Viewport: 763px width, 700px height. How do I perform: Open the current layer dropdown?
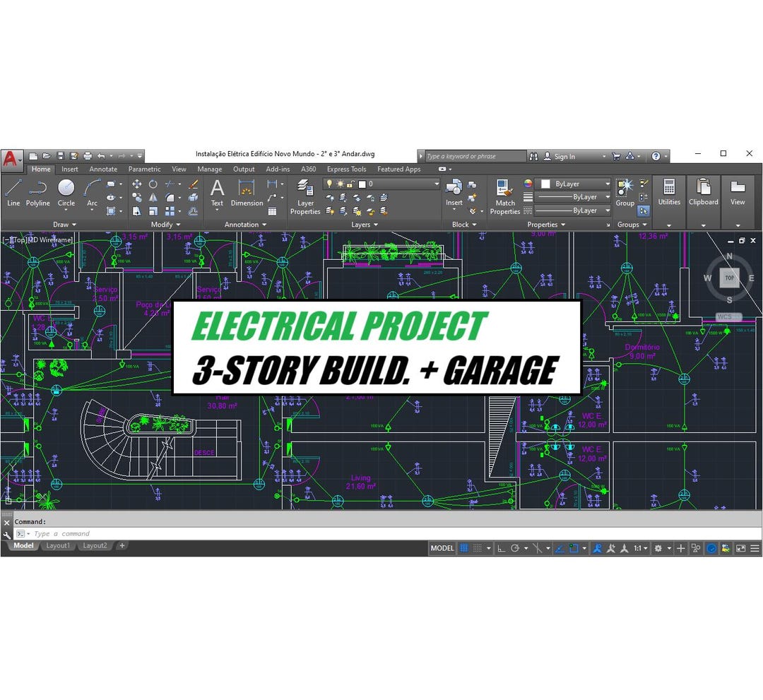(x=438, y=183)
